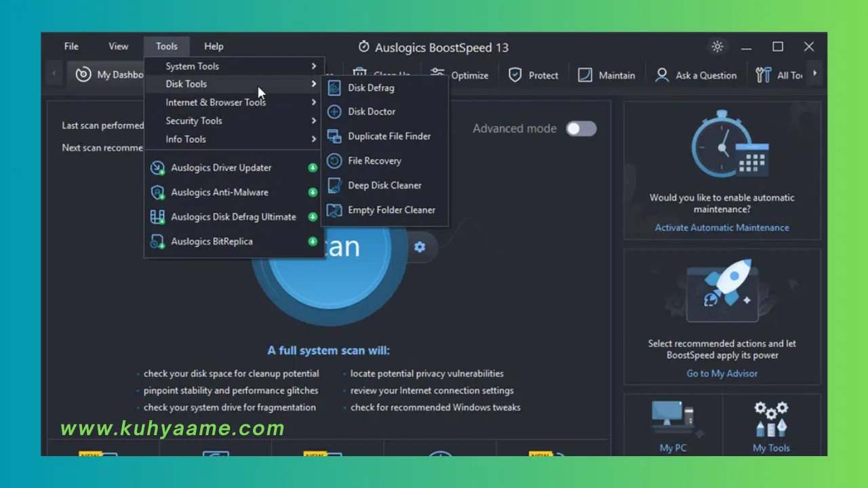Select Info Tools menu entry
Viewport: 868px width, 488px height.
click(234, 139)
